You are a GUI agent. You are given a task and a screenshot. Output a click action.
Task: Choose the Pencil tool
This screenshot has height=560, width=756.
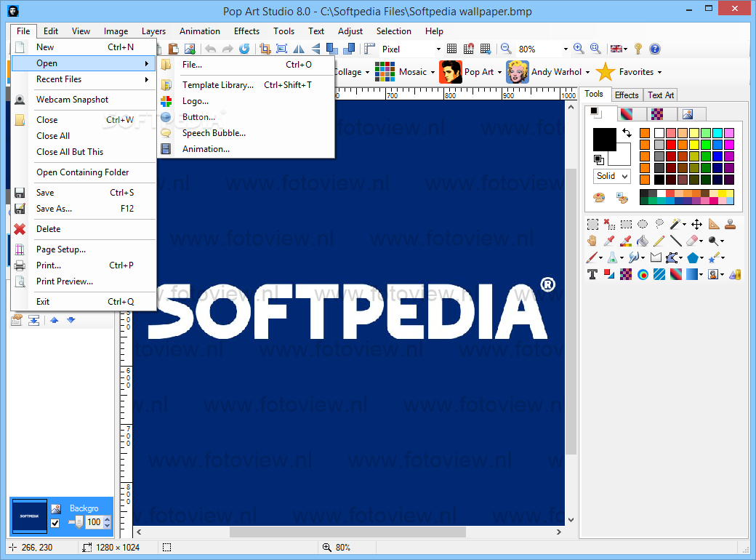pyautogui.click(x=659, y=241)
